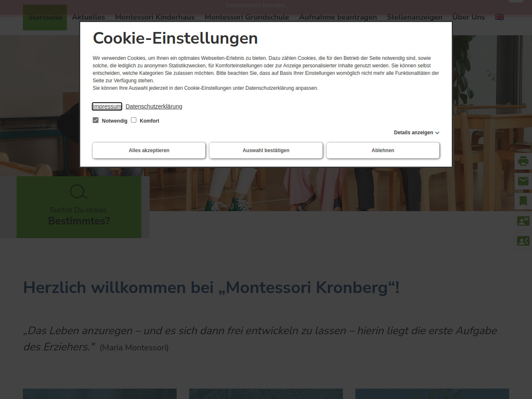Click the email envelope sidebar icon
This screenshot has height=399, width=532.
(523, 181)
